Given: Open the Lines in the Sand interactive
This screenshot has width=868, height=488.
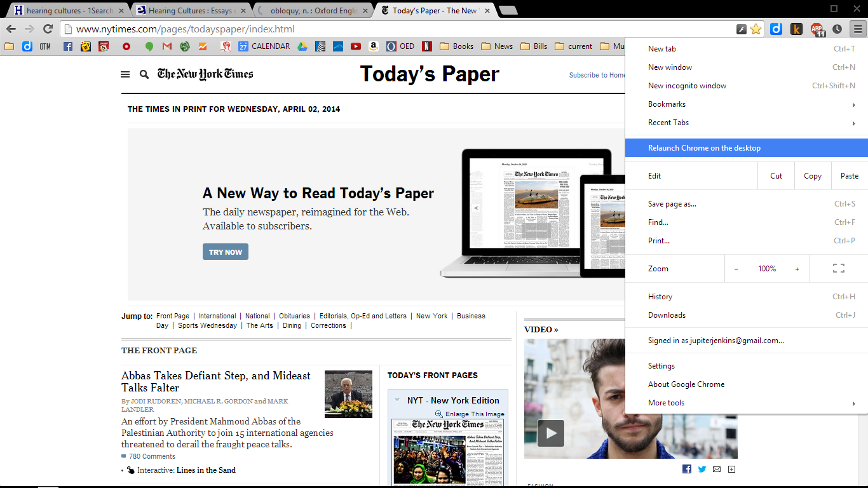Looking at the screenshot, I should click(206, 470).
